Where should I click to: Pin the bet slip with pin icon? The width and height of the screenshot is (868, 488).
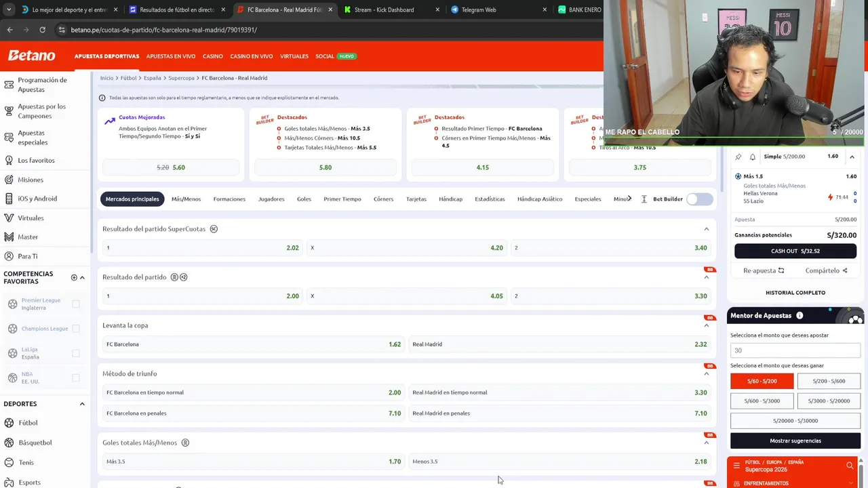pos(738,157)
